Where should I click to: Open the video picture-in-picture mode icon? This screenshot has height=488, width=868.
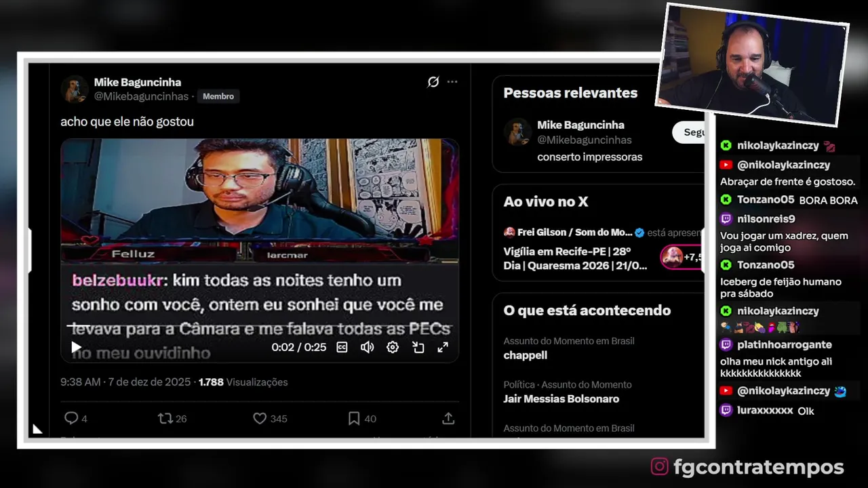click(x=418, y=347)
